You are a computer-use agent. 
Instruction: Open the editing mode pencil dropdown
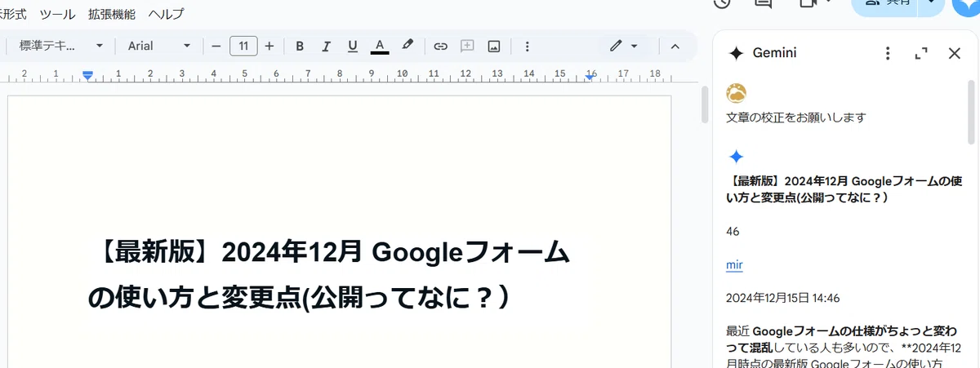coord(624,46)
